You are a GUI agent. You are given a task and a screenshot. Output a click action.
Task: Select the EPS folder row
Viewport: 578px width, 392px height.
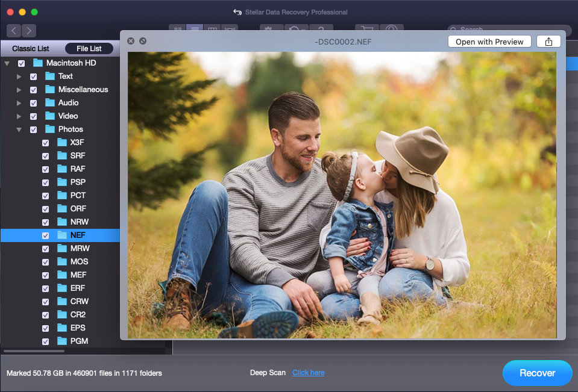(60, 328)
